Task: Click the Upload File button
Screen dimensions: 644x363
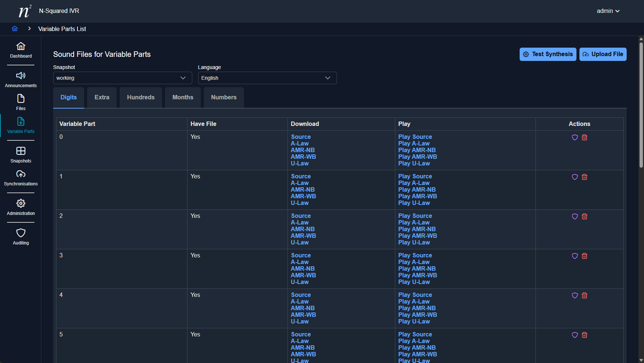Action: [x=603, y=54]
